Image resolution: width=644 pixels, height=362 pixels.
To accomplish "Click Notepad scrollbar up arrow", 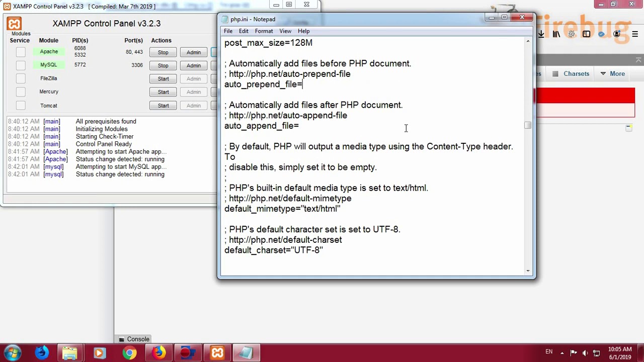I will 528,41.
